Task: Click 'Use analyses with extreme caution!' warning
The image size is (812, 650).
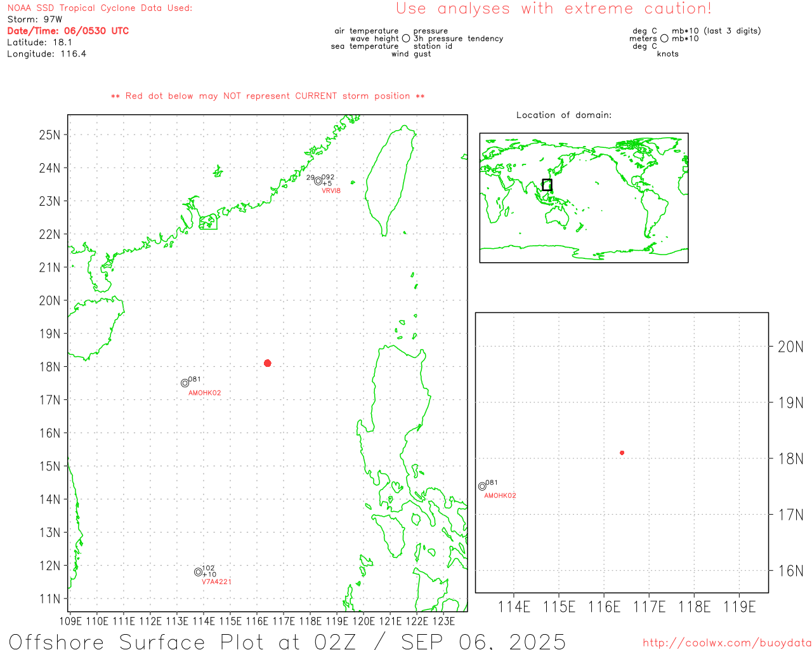Action: tap(554, 8)
